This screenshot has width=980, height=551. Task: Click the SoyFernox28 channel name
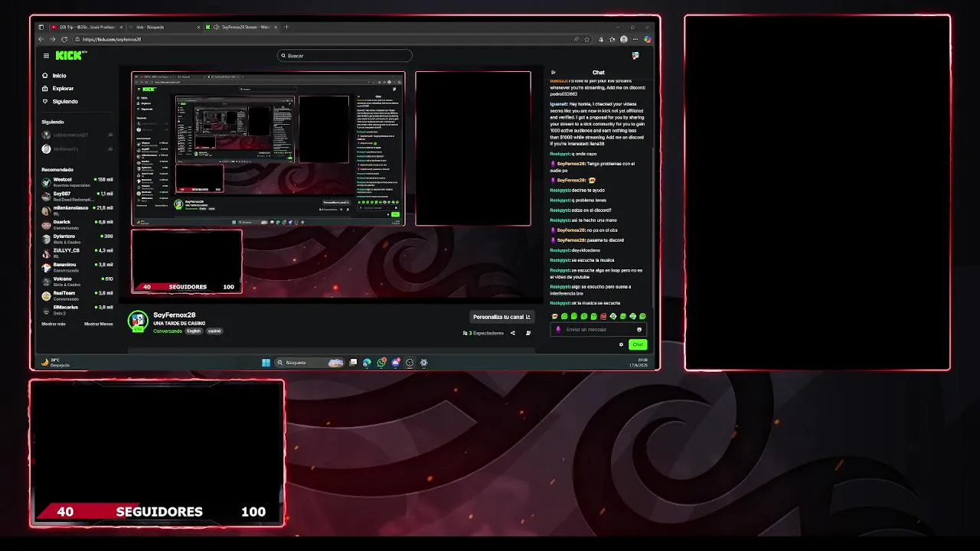pos(175,315)
